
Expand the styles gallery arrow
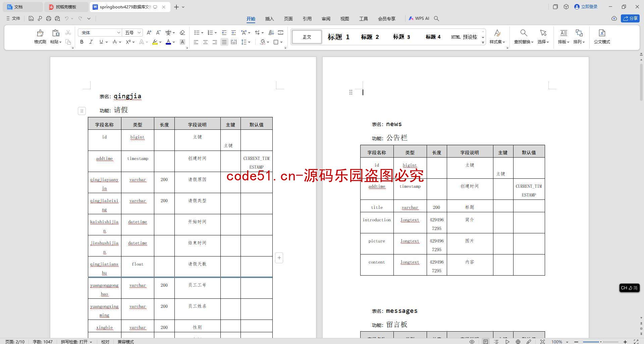pyautogui.click(x=483, y=42)
